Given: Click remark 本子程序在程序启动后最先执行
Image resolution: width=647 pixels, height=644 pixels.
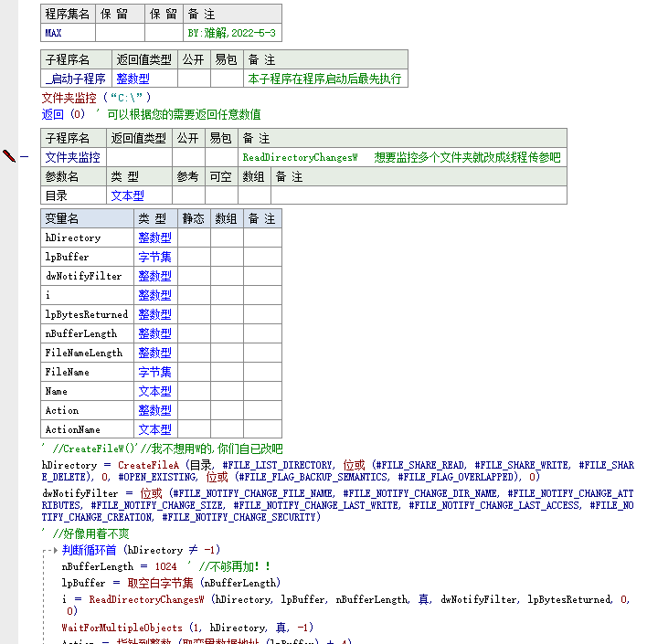Looking at the screenshot, I should [x=324, y=79].
